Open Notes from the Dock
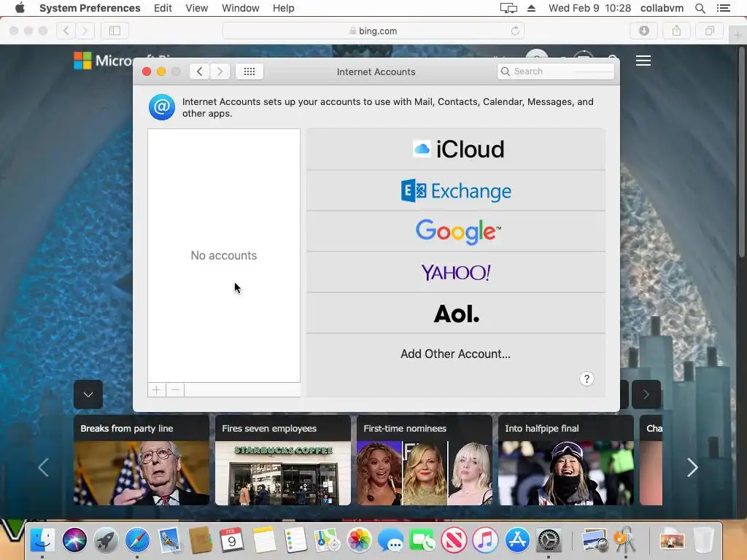The height and width of the screenshot is (560, 747). click(264, 540)
